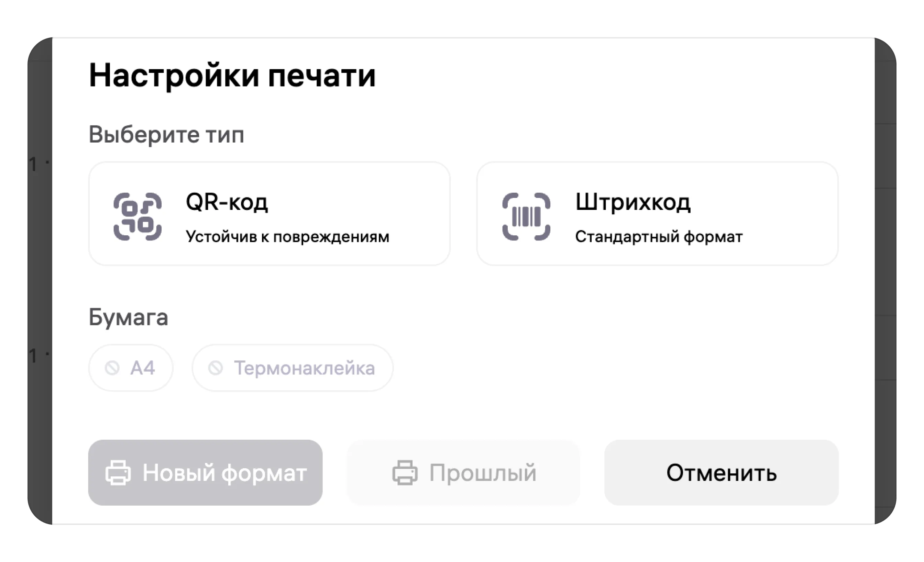Click the Настройки печати heading
Screen dimensions: 924x562
(232, 76)
